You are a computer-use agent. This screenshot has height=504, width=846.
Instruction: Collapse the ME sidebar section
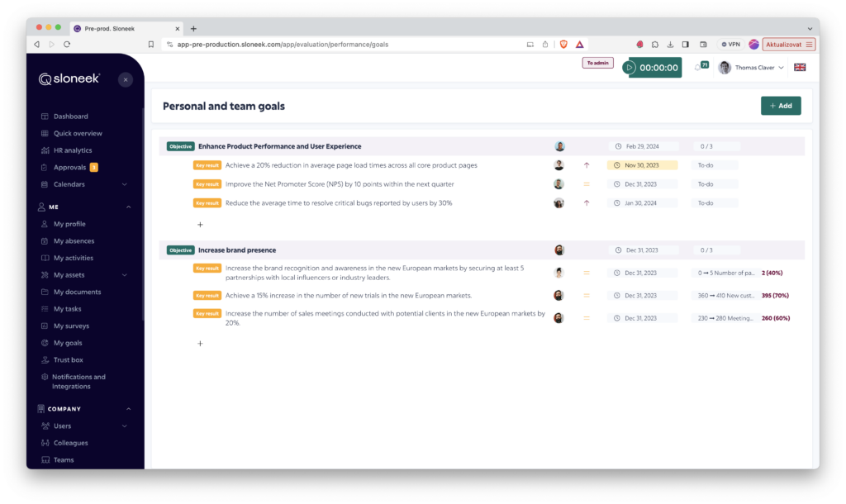coord(128,207)
